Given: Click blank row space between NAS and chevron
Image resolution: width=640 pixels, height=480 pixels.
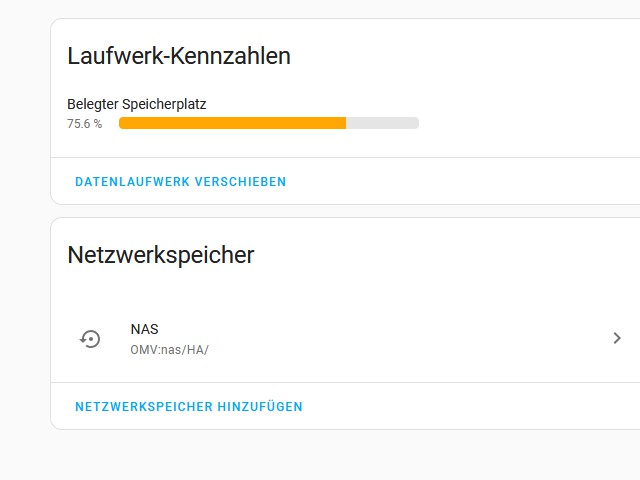Looking at the screenshot, I should pos(400,339).
